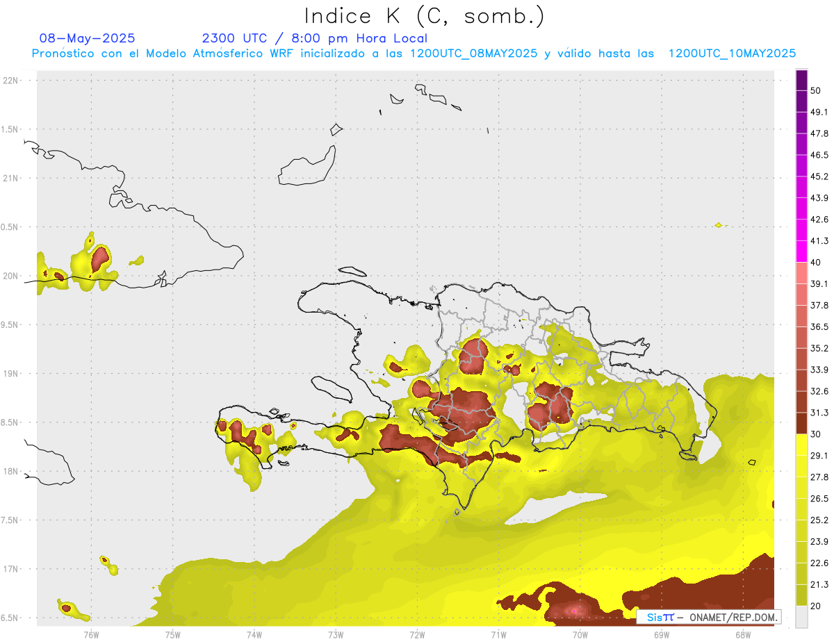Click the color bar label "21.3"
The width and height of the screenshot is (834, 644).
click(x=819, y=585)
